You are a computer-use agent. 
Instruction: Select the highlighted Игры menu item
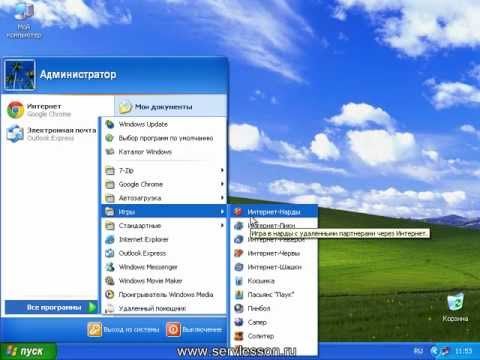coord(164,212)
